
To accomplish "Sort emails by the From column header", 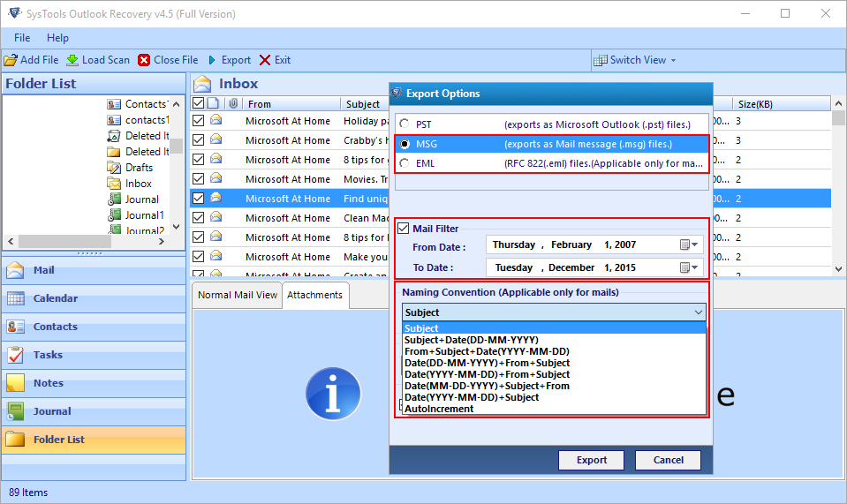I will coord(291,103).
